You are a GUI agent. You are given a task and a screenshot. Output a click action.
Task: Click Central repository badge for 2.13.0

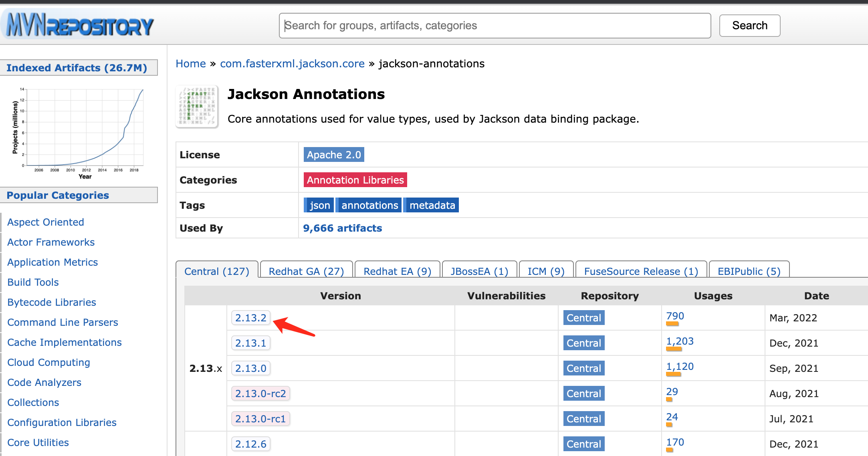584,368
